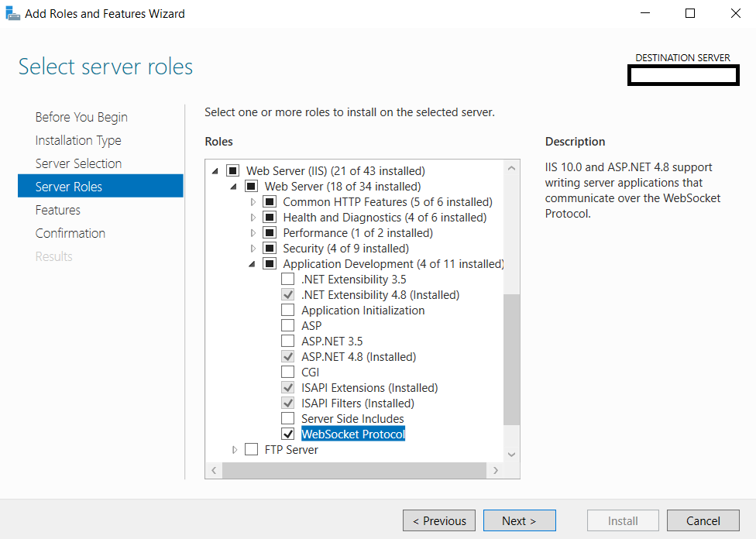Expand the Security node
Viewport: 756px width, 539px height.
[253, 248]
